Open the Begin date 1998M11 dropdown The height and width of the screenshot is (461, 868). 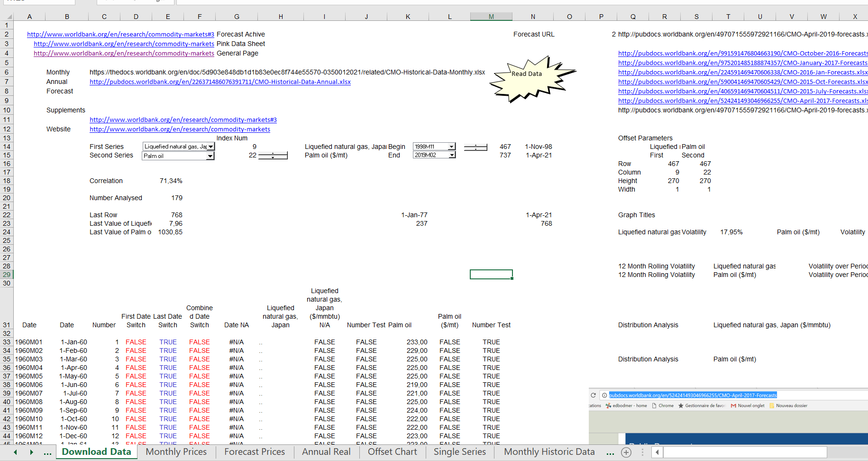(x=451, y=147)
